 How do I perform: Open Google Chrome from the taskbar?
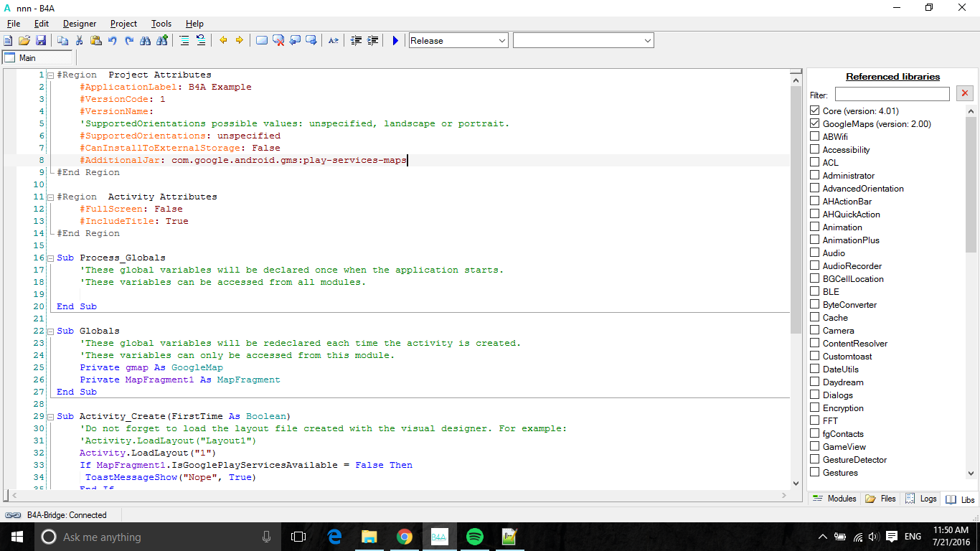pos(404,537)
